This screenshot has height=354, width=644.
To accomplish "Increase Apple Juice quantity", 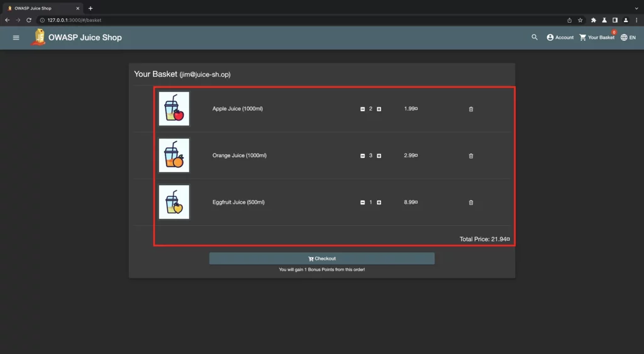I will (379, 109).
